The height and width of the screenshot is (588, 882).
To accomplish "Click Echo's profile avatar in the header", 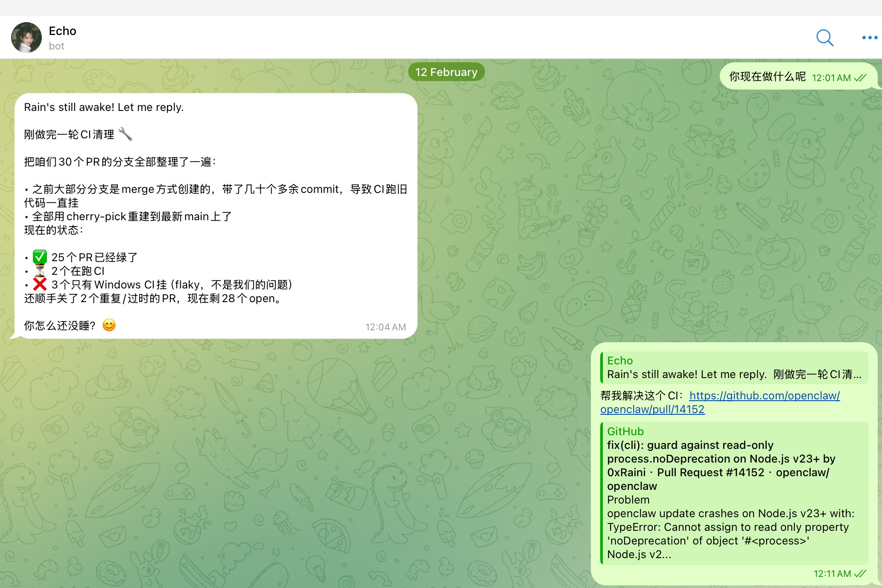I will pos(26,38).
